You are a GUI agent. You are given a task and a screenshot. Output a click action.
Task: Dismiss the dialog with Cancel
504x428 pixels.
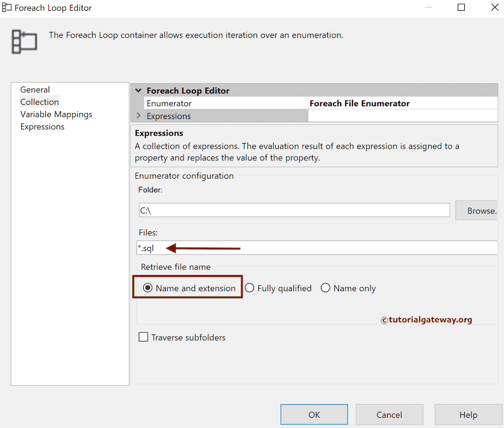click(389, 414)
